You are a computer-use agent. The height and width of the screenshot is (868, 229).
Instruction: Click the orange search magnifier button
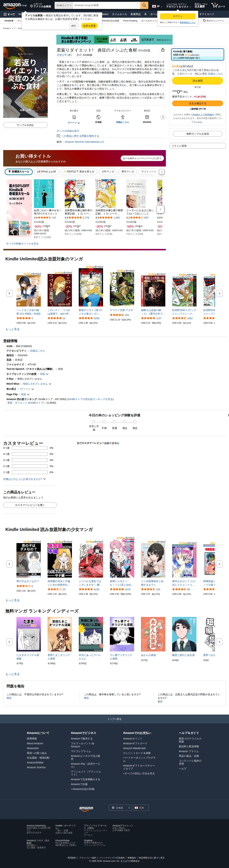(144, 5)
